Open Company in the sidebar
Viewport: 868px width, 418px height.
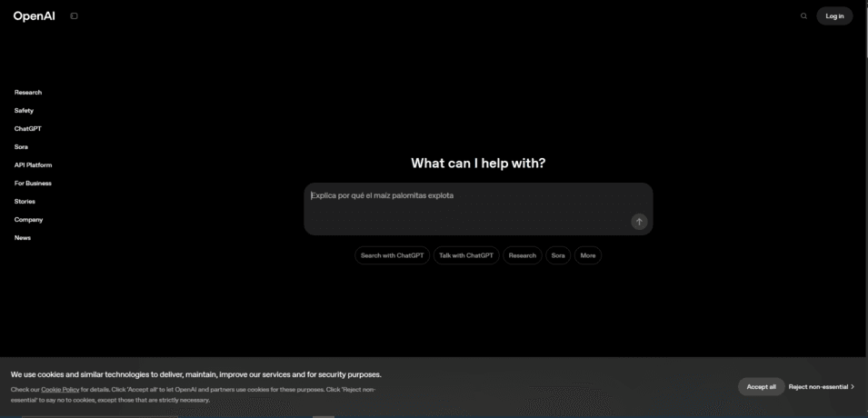click(x=28, y=220)
